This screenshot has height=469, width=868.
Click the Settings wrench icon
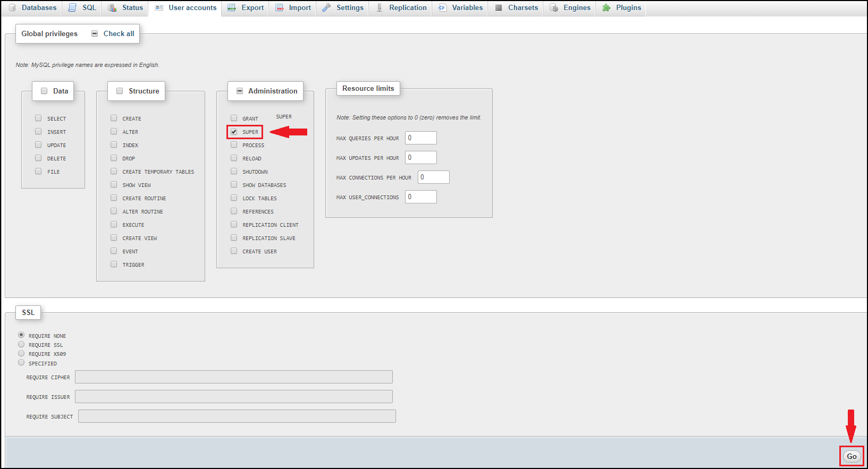point(326,8)
